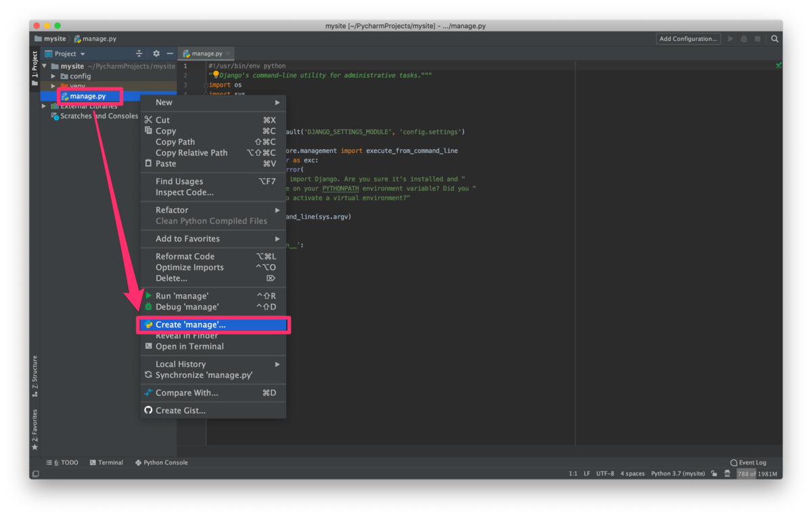Open Search Everywhere magnifier icon

775,39
